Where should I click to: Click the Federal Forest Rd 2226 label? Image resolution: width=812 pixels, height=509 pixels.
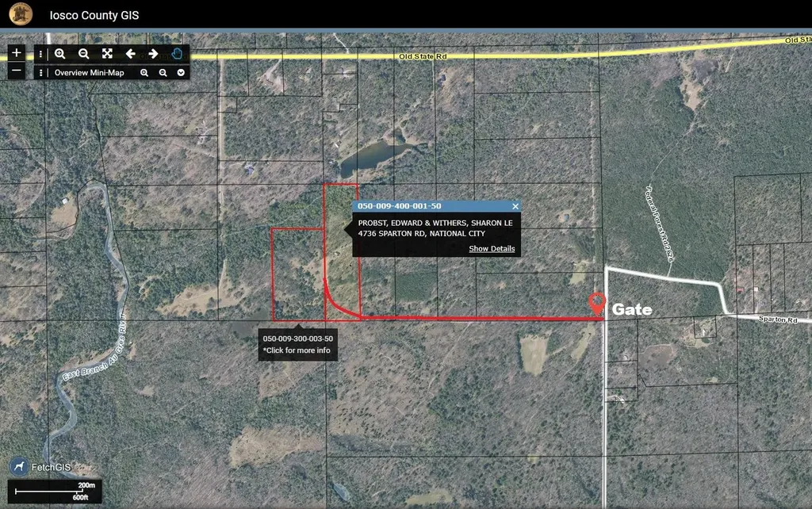pos(660,223)
